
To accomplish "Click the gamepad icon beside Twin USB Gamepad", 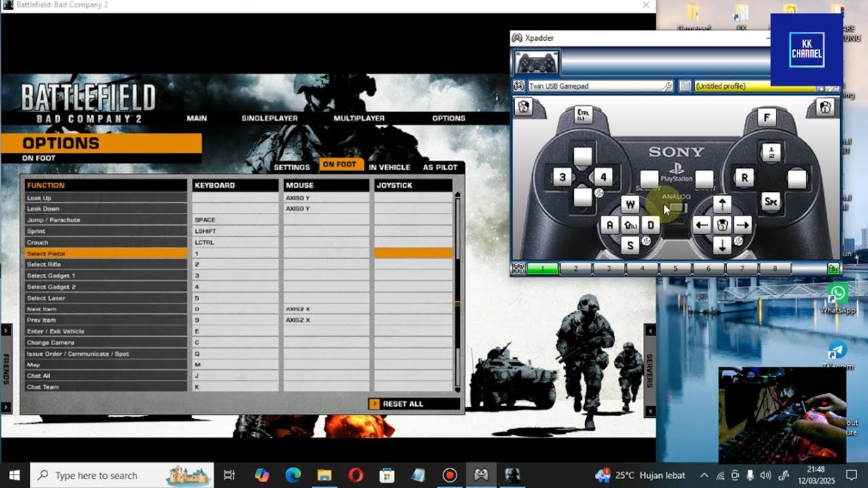I will (x=519, y=86).
